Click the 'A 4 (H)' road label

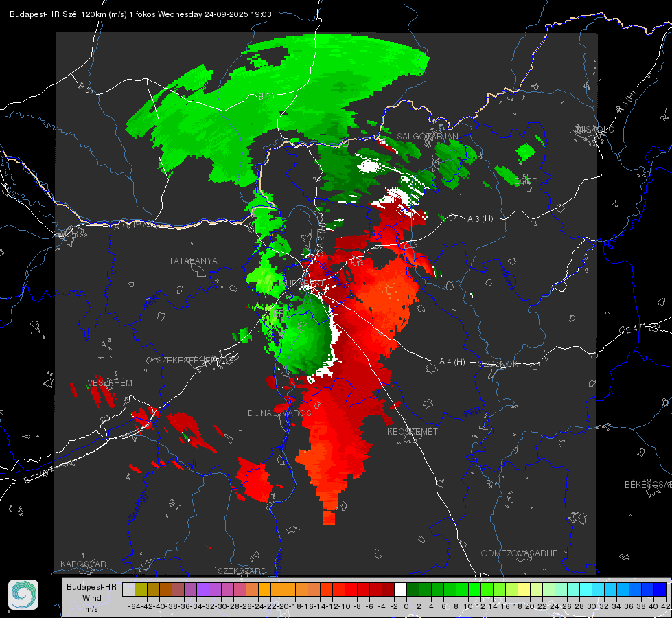tap(452, 362)
